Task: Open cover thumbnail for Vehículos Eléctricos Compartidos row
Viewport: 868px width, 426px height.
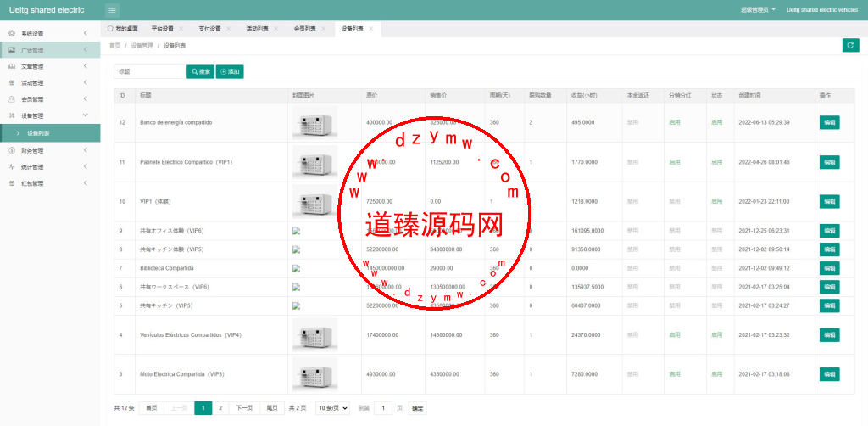Action: tap(315, 335)
